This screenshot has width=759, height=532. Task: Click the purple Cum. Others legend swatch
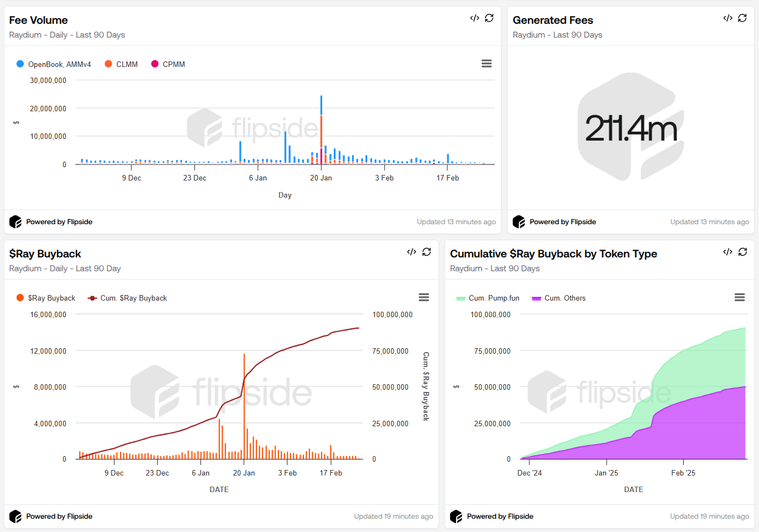536,298
